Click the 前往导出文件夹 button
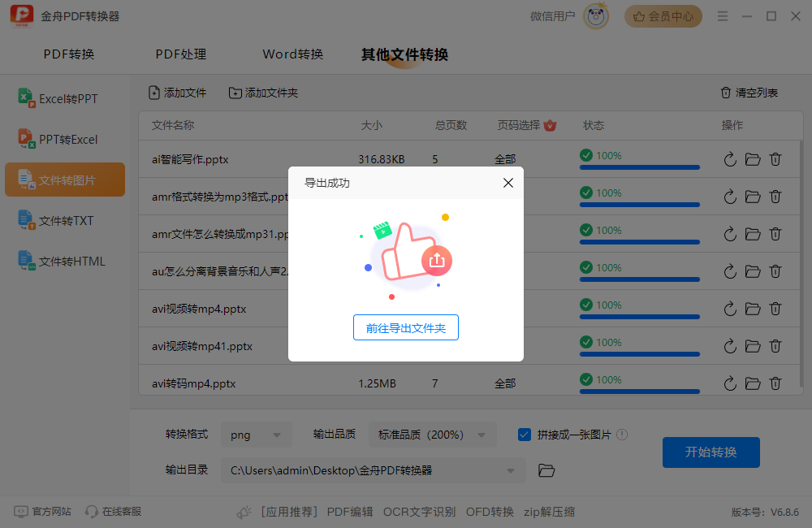Viewport: 812px width, 528px height. tap(406, 327)
